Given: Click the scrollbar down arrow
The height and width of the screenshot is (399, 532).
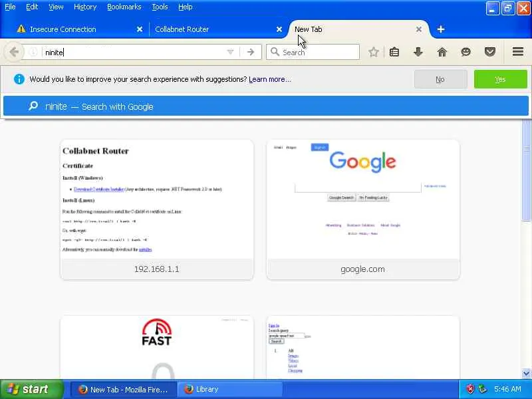Looking at the screenshot, I should pyautogui.click(x=526, y=373).
